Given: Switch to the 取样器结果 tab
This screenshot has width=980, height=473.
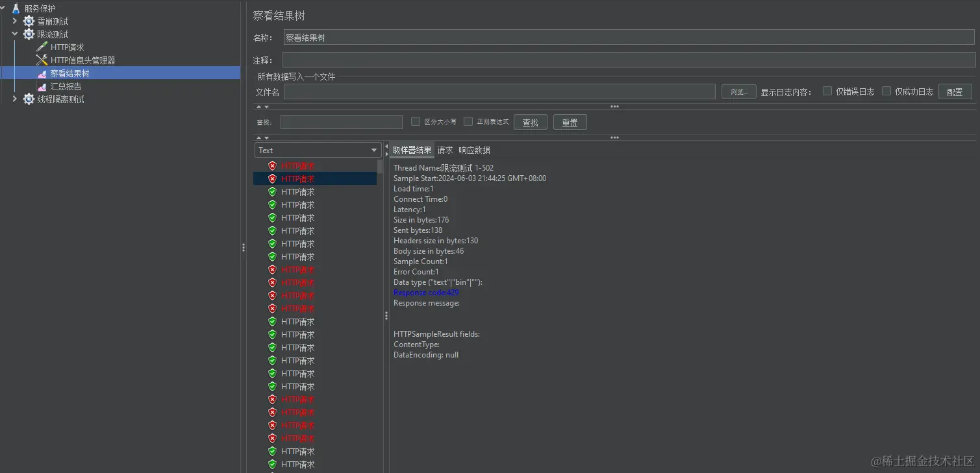Looking at the screenshot, I should 412,150.
